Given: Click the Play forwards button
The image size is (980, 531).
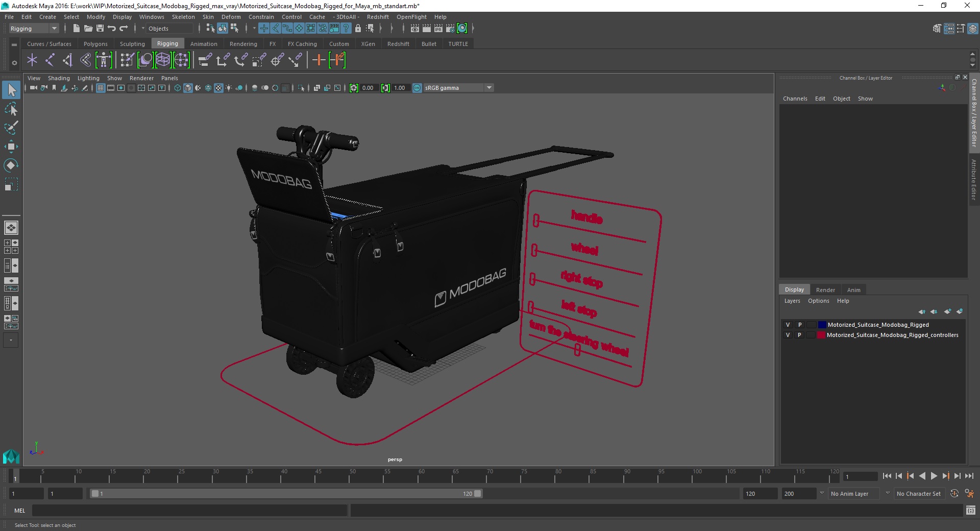Looking at the screenshot, I should [934, 476].
